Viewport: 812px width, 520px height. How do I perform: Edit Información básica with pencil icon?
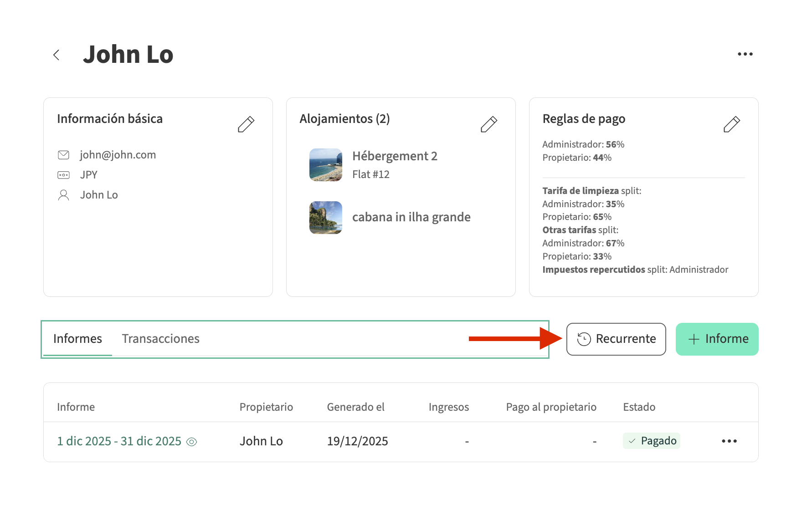[246, 124]
